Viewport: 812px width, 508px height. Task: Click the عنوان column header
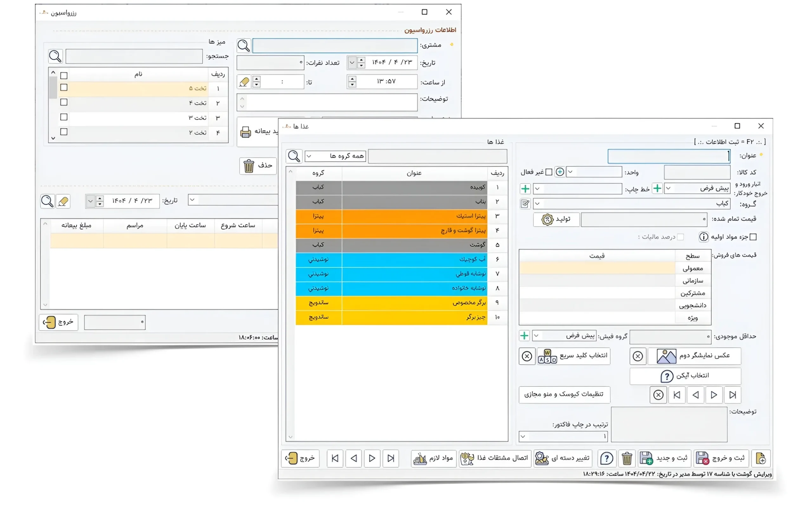pyautogui.click(x=414, y=173)
